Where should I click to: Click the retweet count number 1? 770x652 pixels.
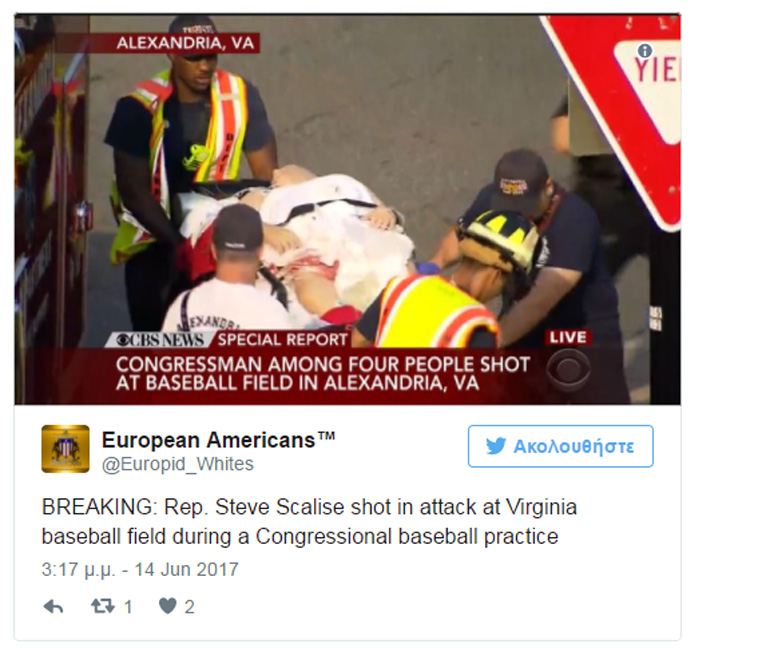pos(128,607)
